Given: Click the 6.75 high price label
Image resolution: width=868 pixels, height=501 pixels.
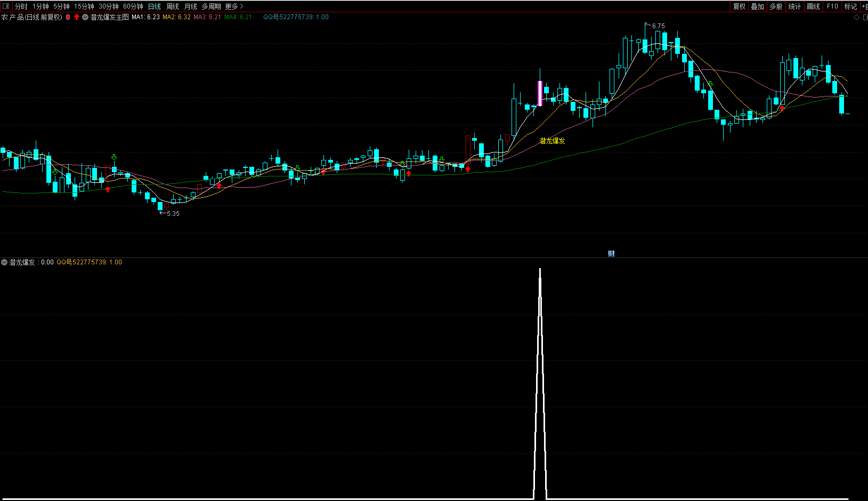Looking at the screenshot, I should [x=658, y=26].
